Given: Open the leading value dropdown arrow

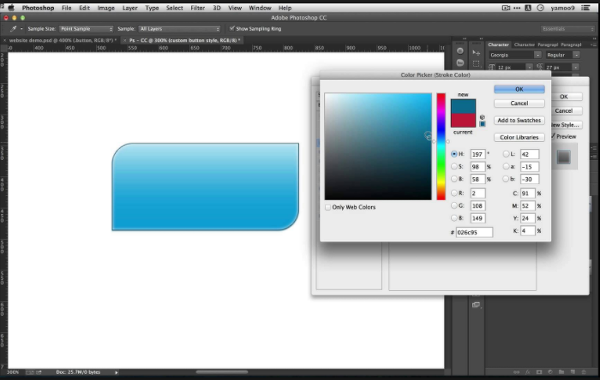Looking at the screenshot, I should point(576,67).
